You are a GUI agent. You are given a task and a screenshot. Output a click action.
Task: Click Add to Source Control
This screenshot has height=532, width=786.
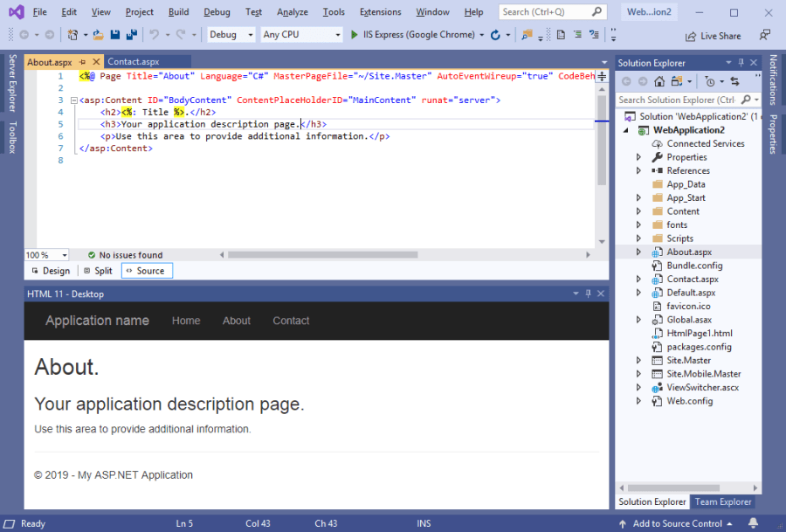point(676,523)
